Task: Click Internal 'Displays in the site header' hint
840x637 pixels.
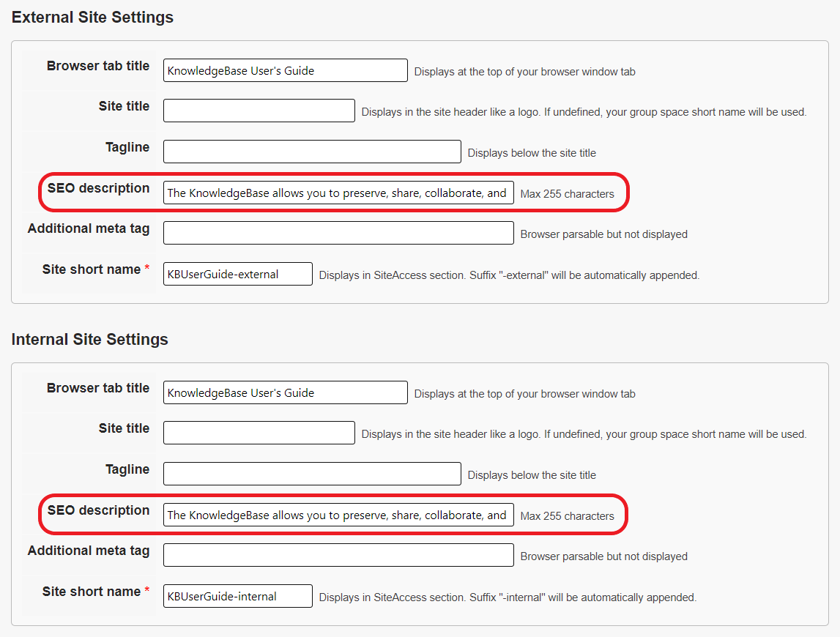Action: (584, 434)
